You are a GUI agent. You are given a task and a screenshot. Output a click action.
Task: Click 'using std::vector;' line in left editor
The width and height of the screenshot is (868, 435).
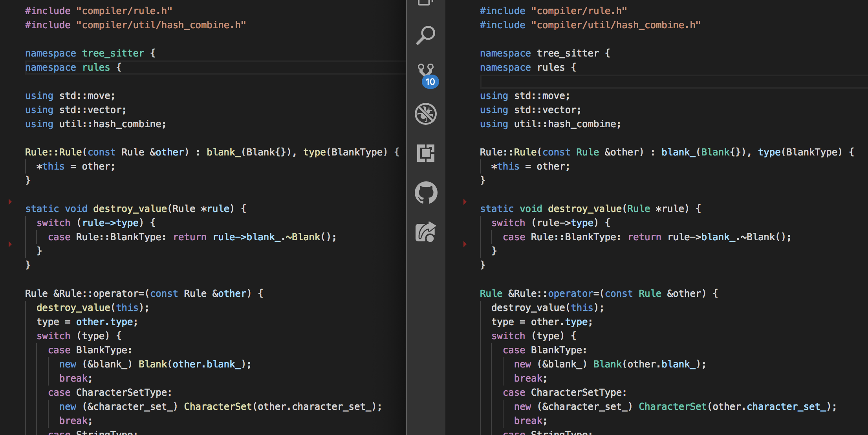pos(75,110)
